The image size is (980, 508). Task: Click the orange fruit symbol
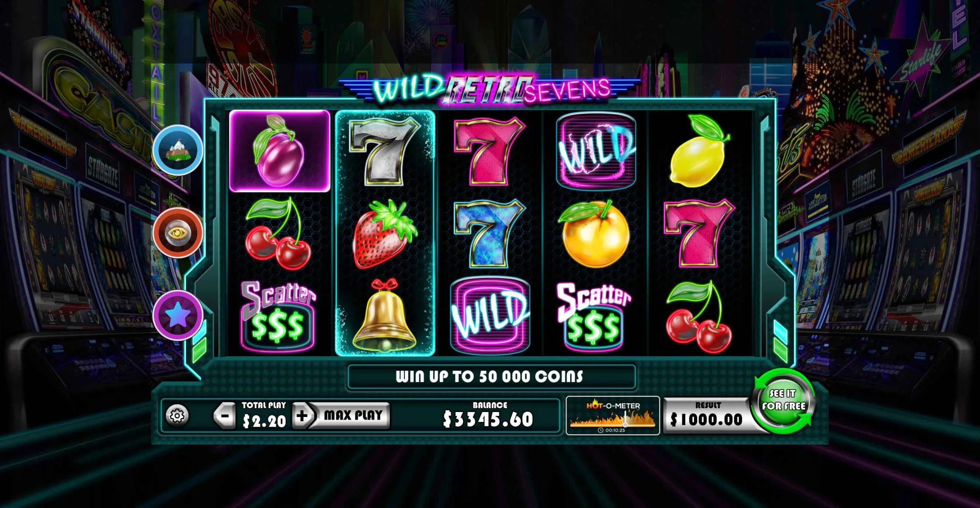pyautogui.click(x=595, y=234)
